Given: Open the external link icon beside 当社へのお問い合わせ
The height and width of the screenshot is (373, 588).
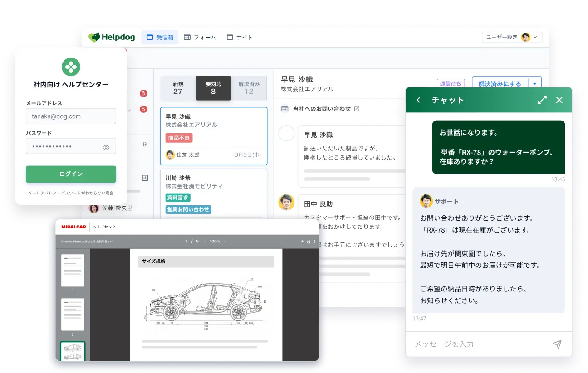Looking at the screenshot, I should (357, 109).
